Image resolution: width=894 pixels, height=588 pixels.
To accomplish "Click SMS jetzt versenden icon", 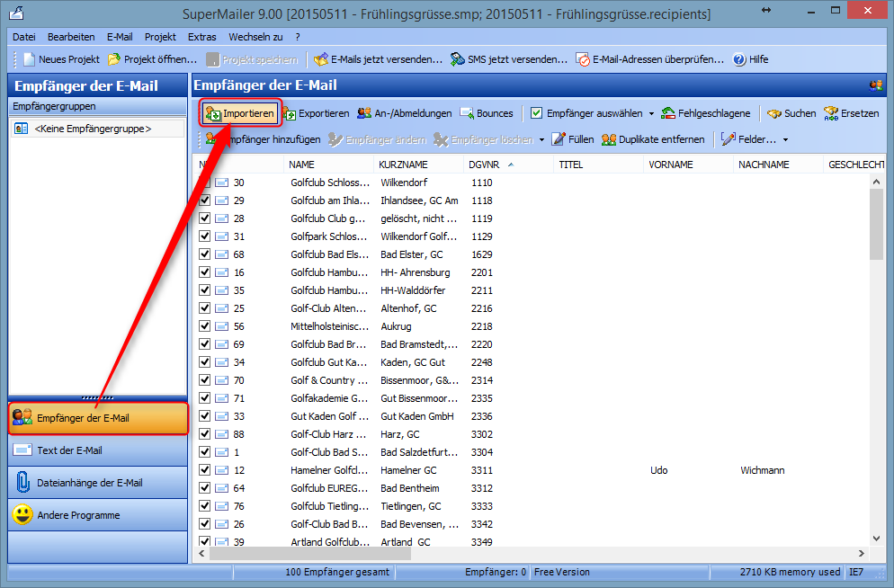I will [457, 60].
